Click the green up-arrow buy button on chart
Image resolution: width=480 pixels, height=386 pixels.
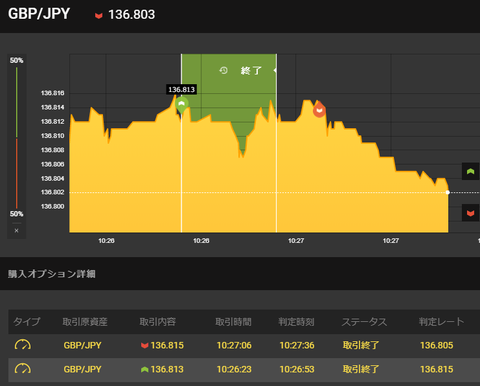click(x=470, y=171)
